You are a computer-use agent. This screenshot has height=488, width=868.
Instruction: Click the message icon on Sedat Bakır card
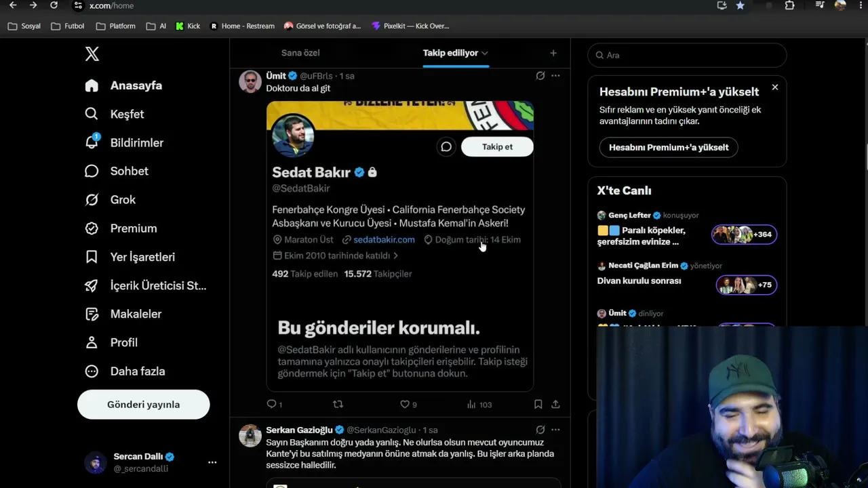[446, 147]
